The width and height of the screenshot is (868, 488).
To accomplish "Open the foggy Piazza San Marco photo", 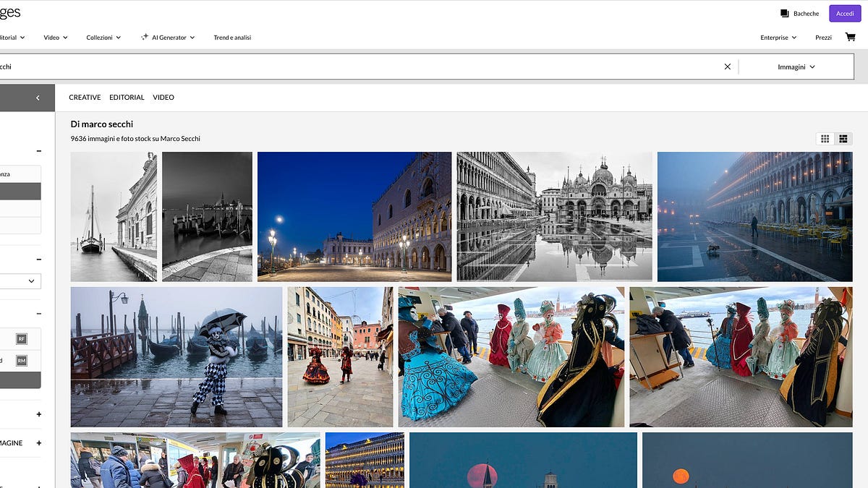I will point(754,216).
